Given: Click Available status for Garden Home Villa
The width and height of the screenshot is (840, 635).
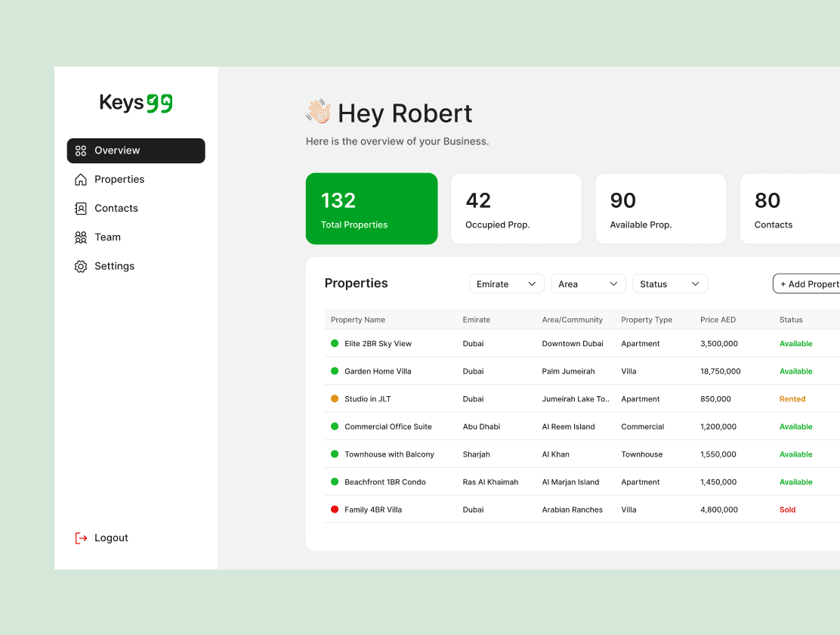Looking at the screenshot, I should 796,371.
